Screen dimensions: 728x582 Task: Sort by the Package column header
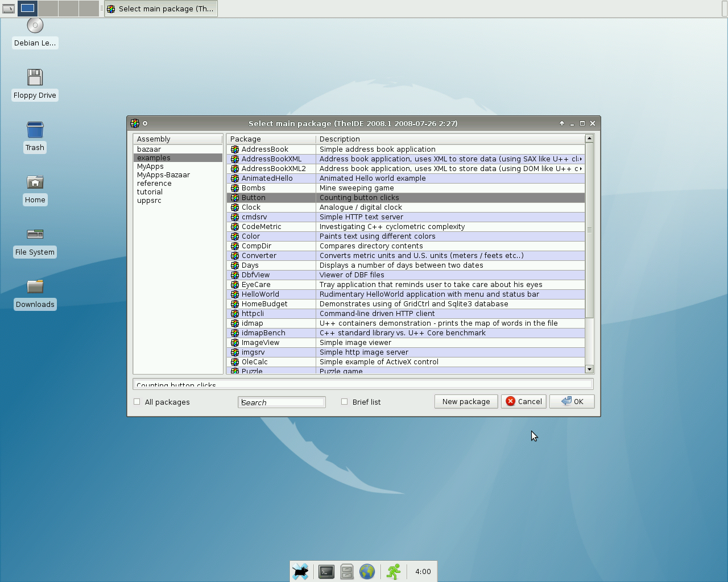pos(271,139)
